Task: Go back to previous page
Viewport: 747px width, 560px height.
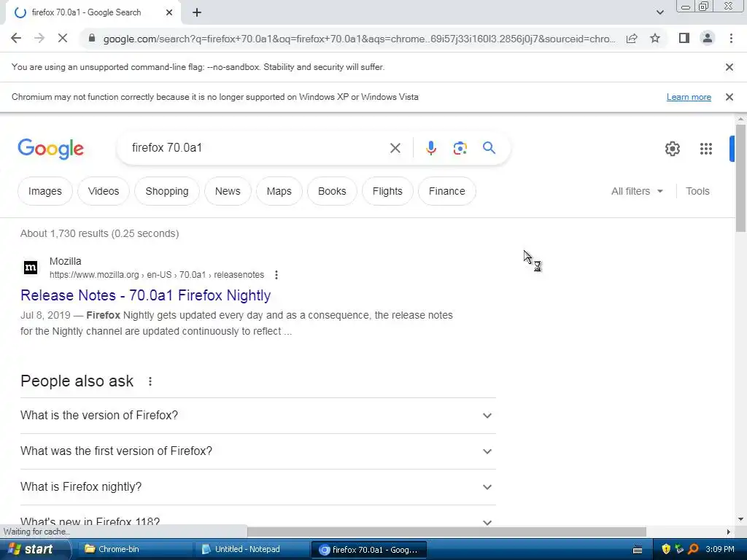Action: 16,38
